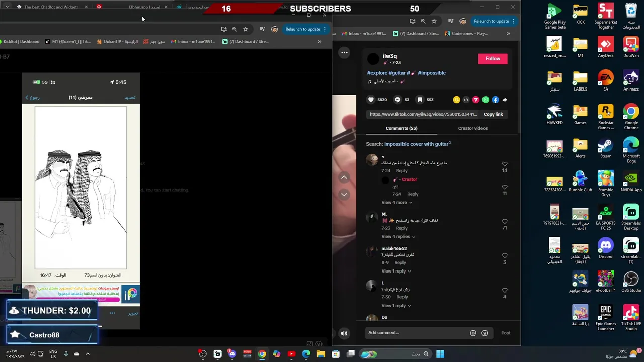Open TikTok LIVE Studio desktop icon

(631, 317)
